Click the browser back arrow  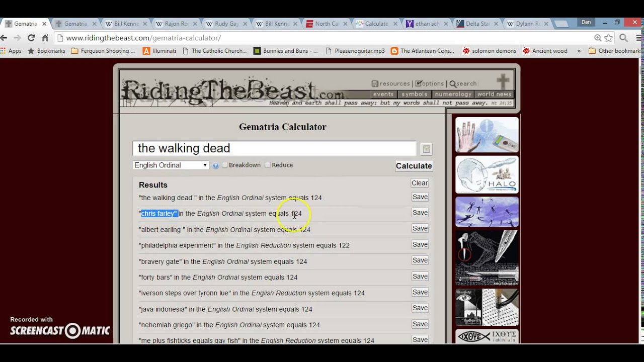tap(4, 38)
